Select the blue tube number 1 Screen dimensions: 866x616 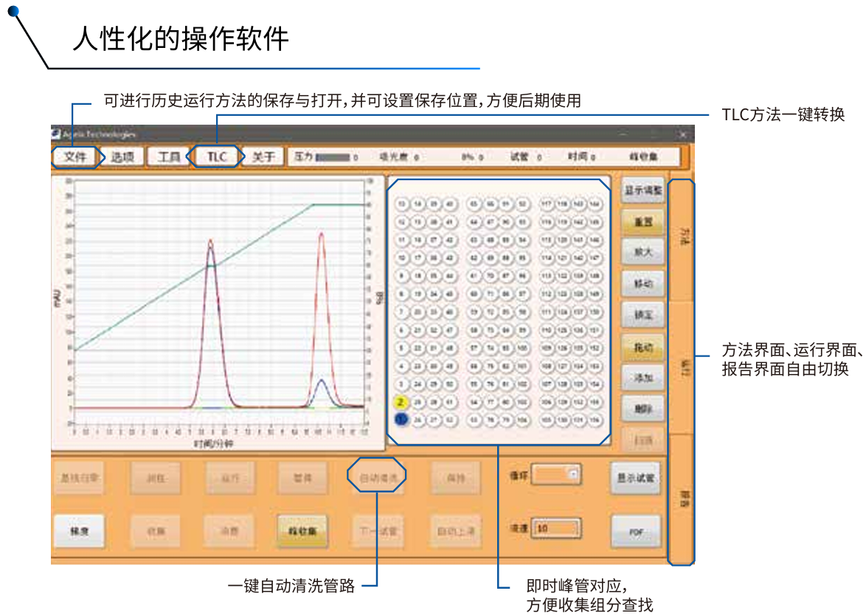point(401,419)
